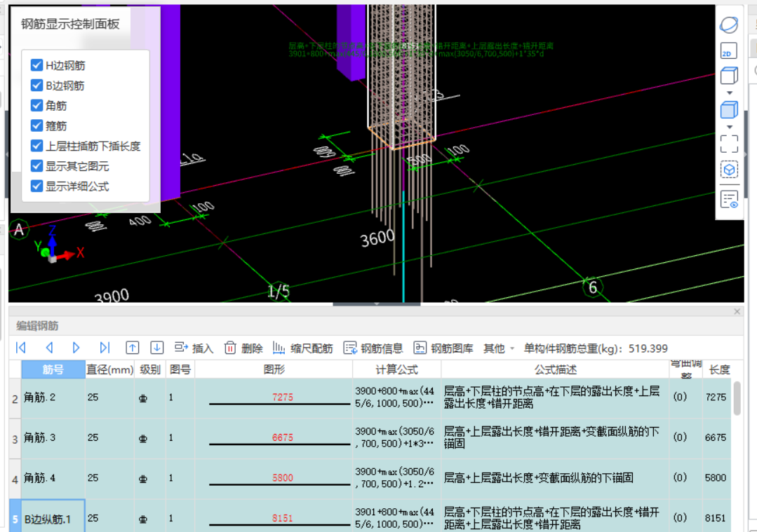Click the 公式描述 column header
Screen dimensions: 757x532
pos(555,369)
